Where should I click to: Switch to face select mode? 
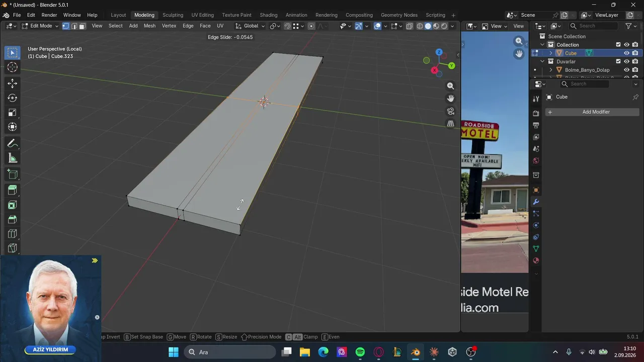pos(82,26)
